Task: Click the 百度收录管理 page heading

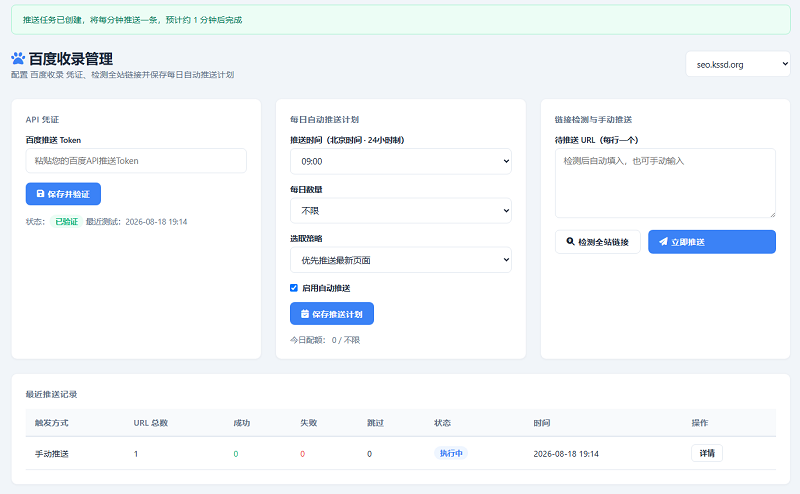Action: 70,59
